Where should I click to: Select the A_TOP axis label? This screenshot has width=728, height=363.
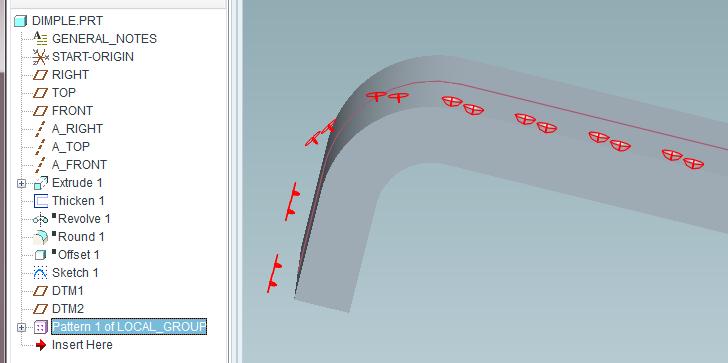coord(71,147)
